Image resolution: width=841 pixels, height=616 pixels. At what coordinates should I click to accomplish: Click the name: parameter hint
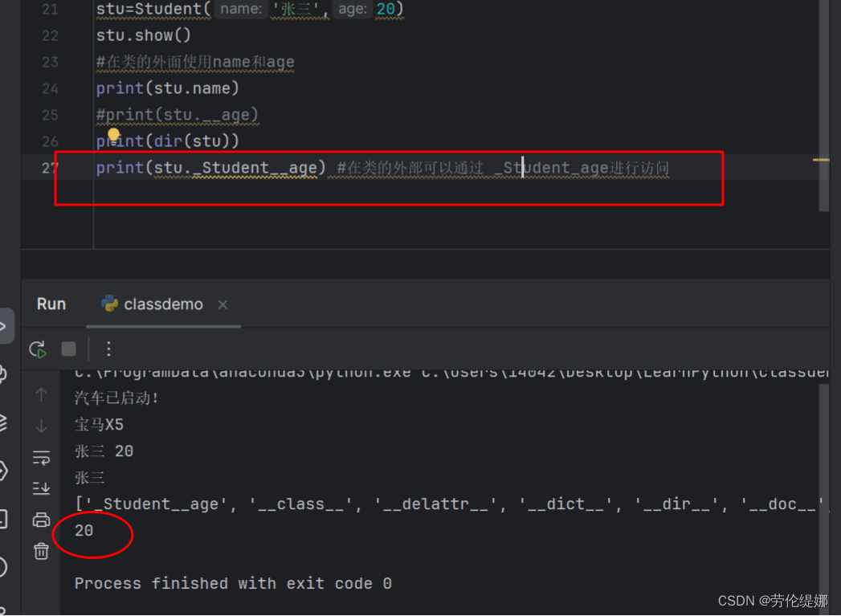coord(241,9)
